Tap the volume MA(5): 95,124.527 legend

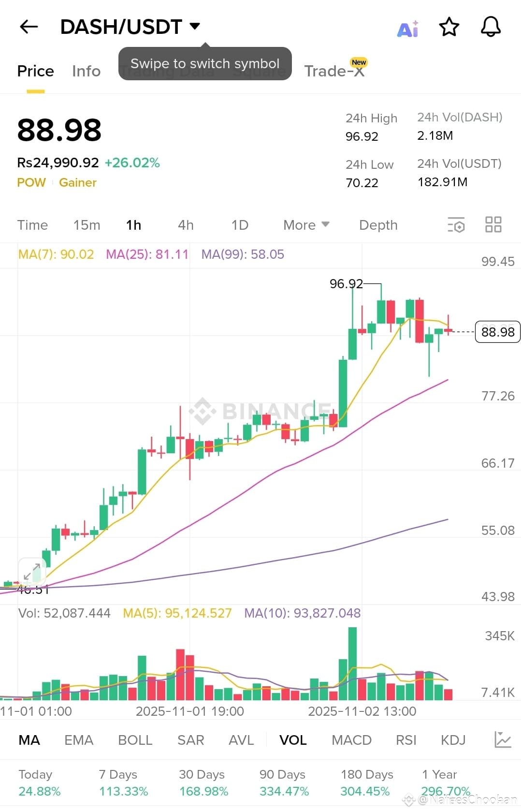point(177,613)
